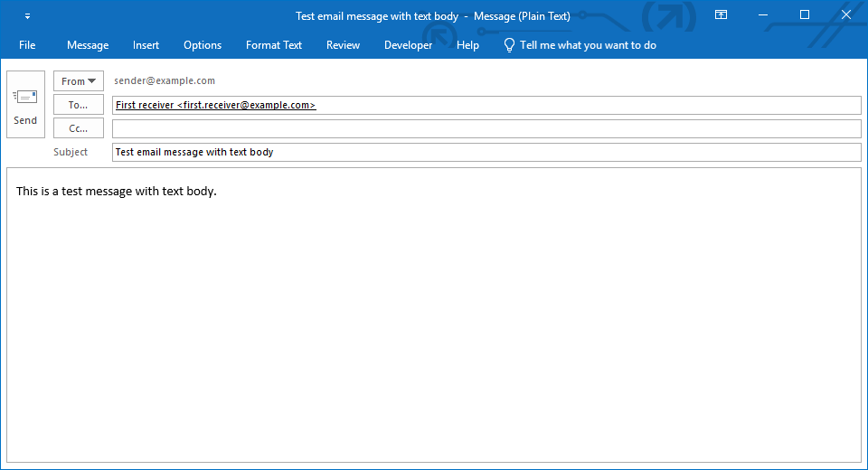
Task: Open the Help tab
Action: point(467,45)
